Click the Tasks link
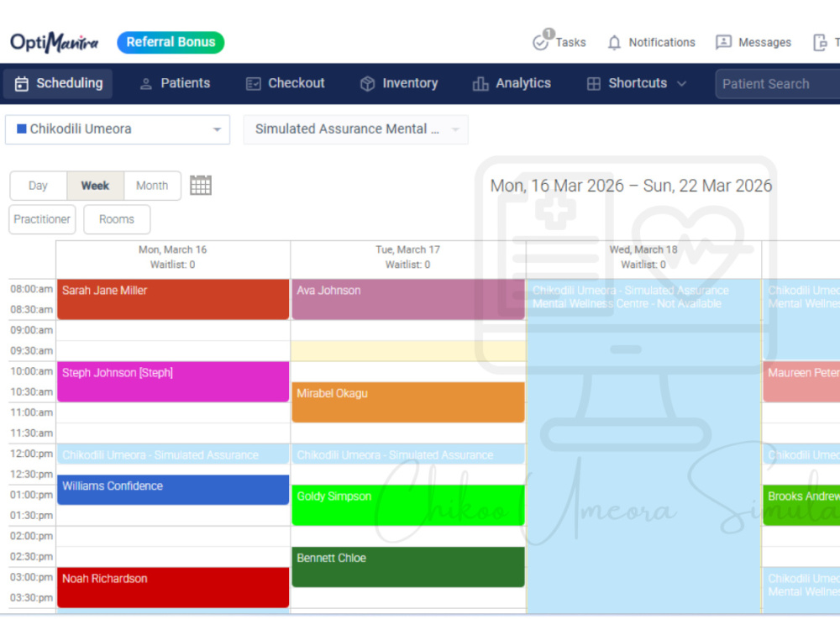This screenshot has width=840, height=630. [570, 42]
